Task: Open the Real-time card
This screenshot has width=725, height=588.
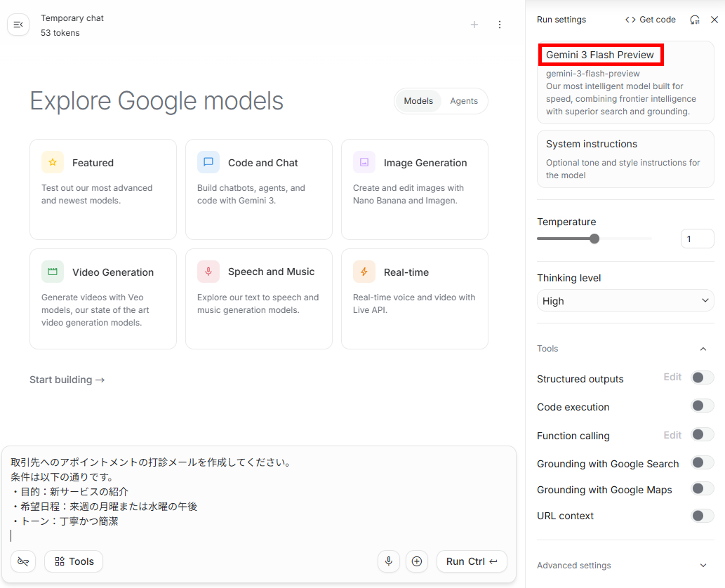Action: pos(415,299)
